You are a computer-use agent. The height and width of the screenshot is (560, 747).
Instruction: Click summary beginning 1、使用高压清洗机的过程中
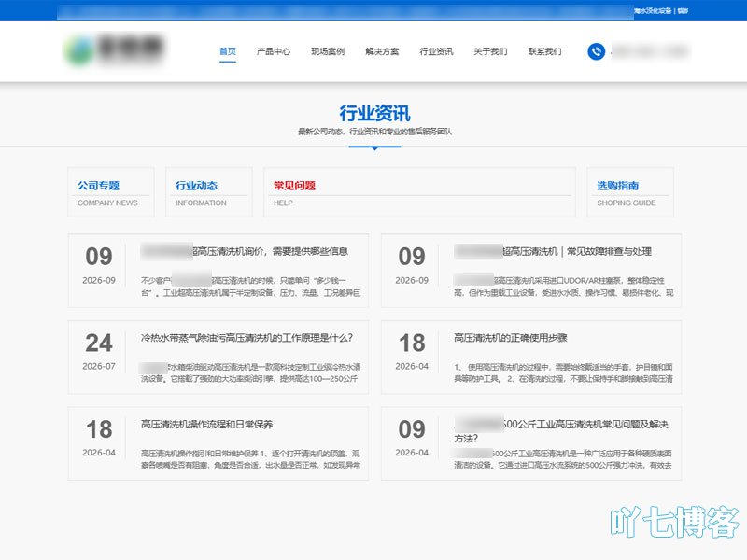tap(564, 372)
